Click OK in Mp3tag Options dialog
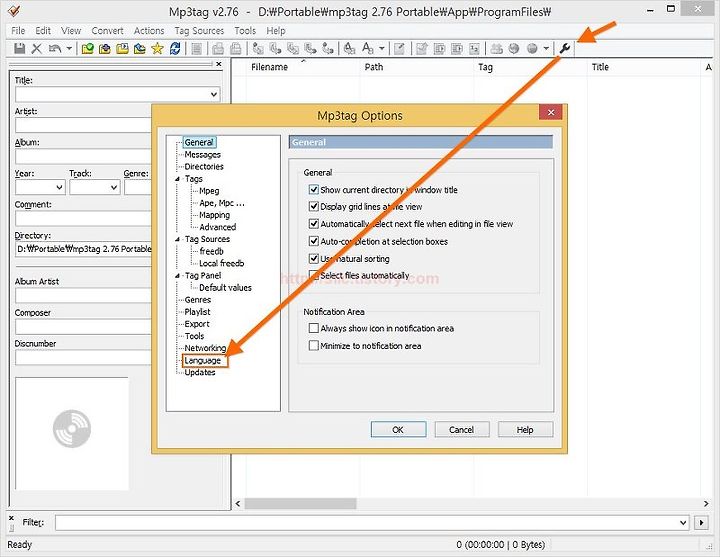 [x=398, y=429]
